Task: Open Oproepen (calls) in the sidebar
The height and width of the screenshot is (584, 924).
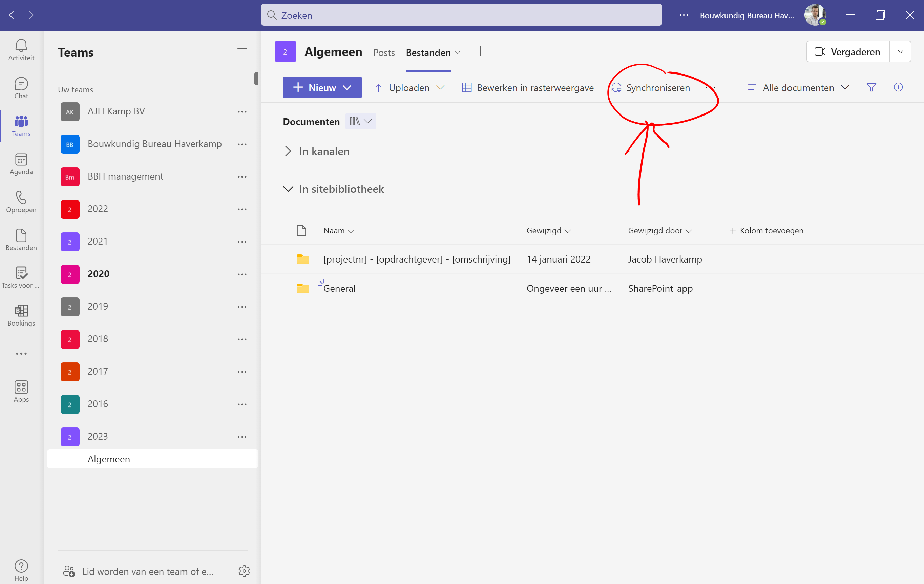Action: click(21, 202)
